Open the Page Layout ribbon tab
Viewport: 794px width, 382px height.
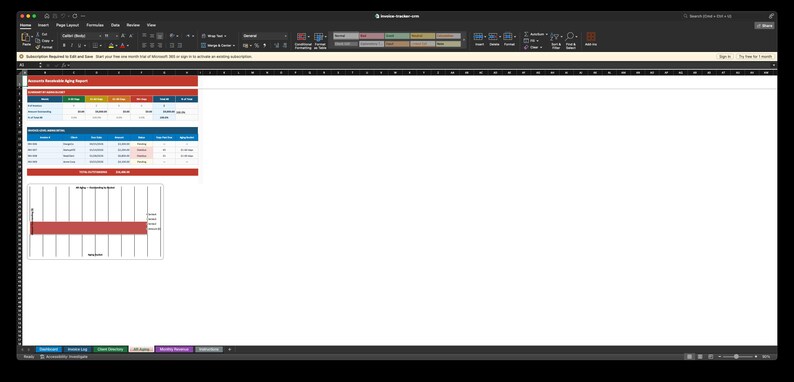click(67, 25)
